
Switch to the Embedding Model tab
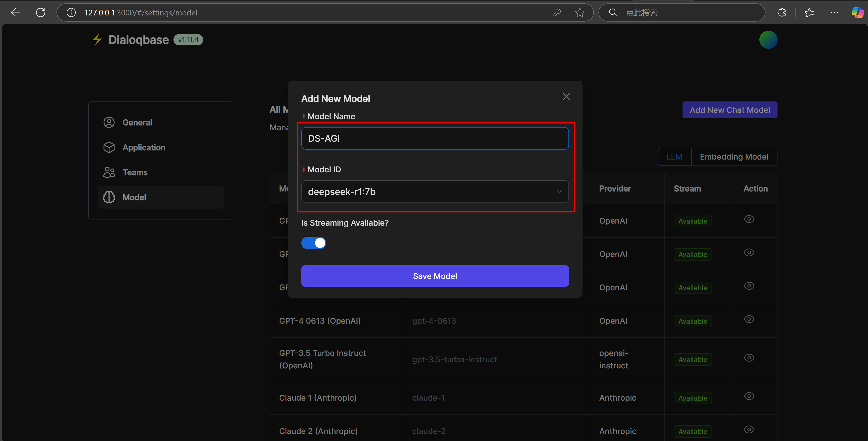pyautogui.click(x=734, y=157)
